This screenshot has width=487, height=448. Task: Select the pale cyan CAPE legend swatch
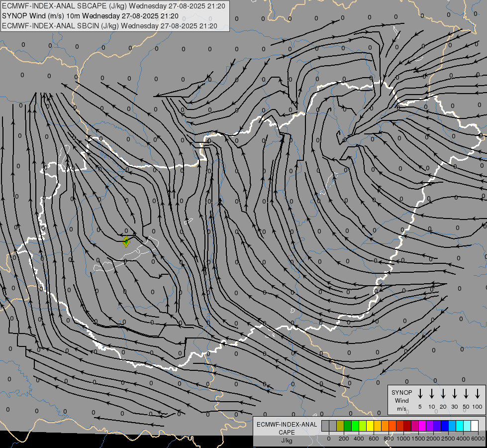coord(467,426)
